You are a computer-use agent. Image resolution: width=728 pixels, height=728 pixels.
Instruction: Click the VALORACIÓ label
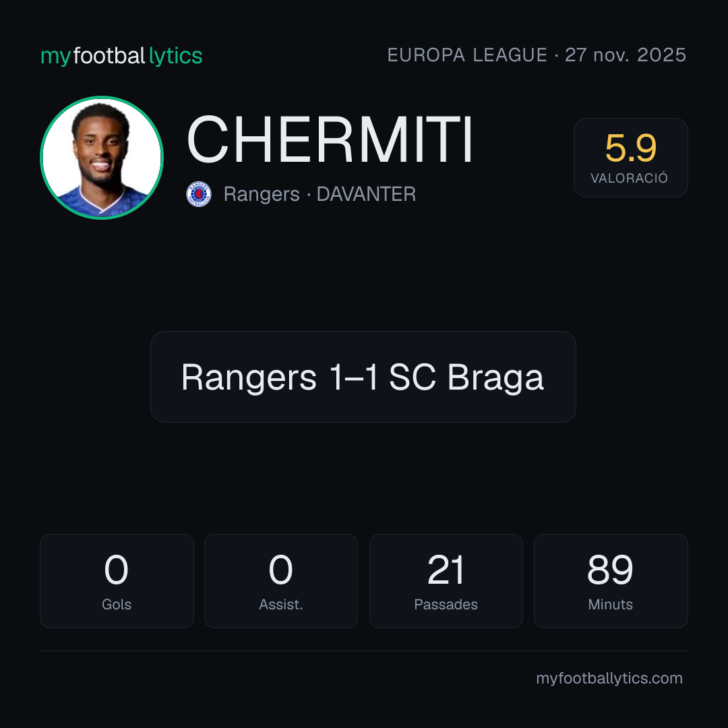click(629, 178)
